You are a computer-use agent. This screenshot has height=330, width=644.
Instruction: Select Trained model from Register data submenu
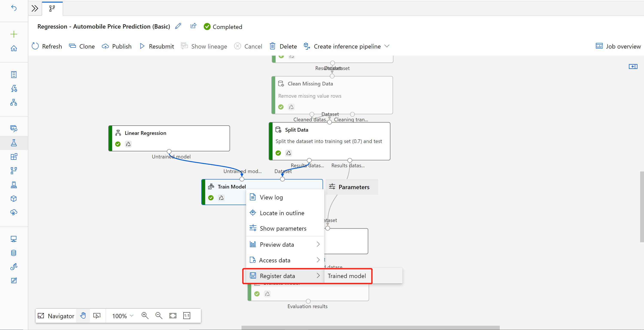(x=346, y=276)
